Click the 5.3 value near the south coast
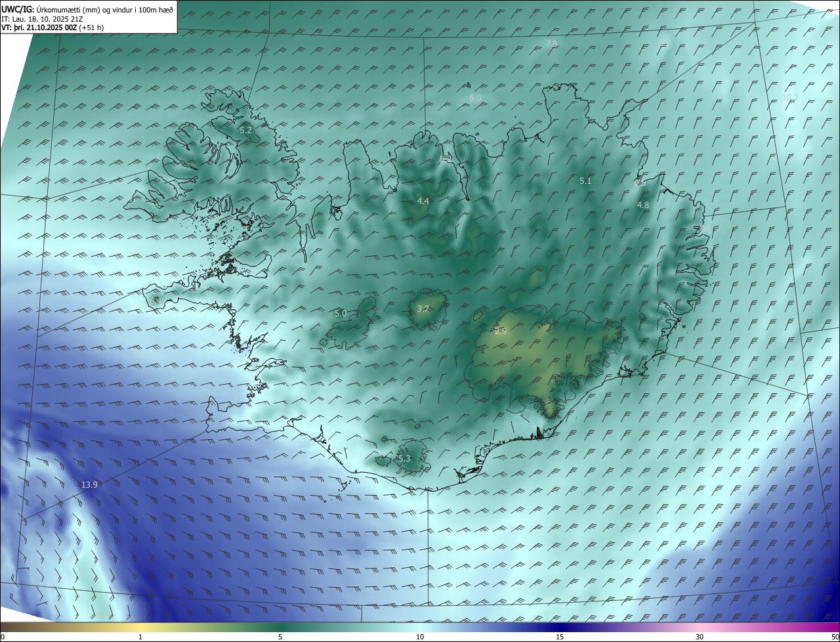 [x=404, y=458]
